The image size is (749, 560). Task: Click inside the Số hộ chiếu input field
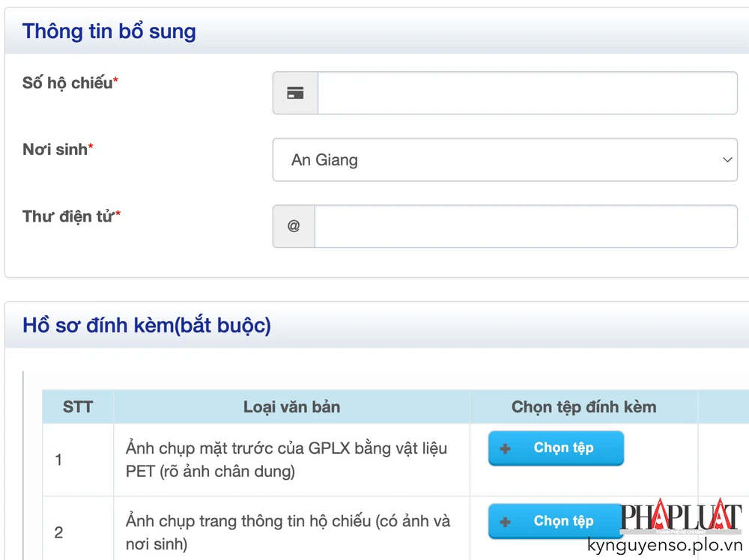tap(524, 92)
